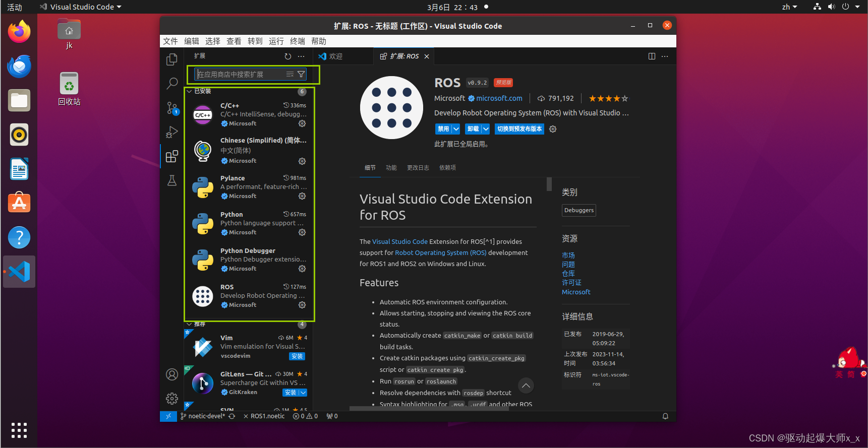This screenshot has height=448, width=868.
Task: Click the 禁用 disable button
Action: [443, 129]
